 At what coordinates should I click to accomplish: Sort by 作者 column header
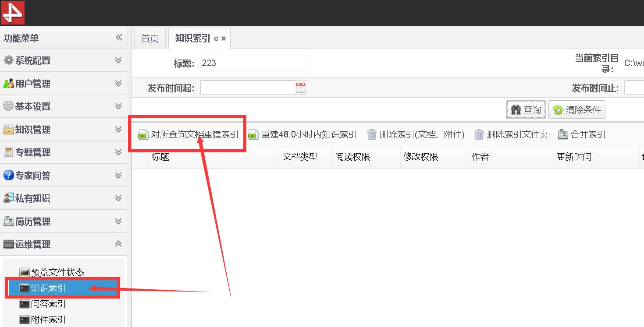coord(511,157)
